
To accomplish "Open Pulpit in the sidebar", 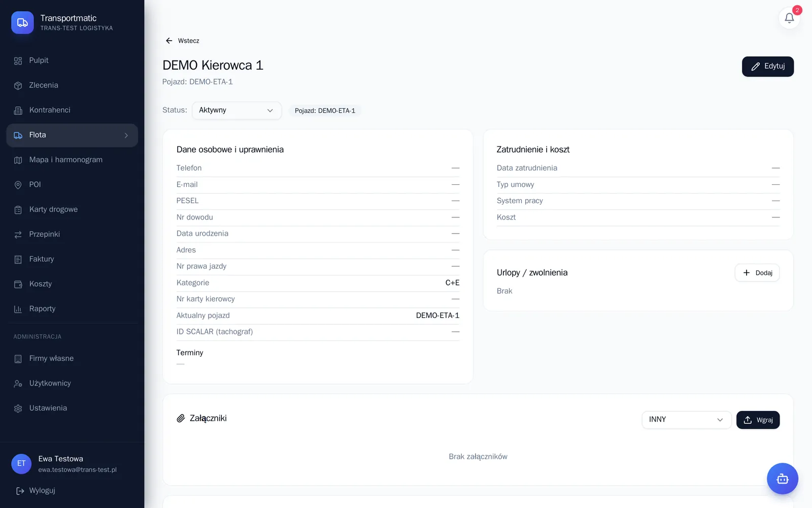I will [72, 60].
